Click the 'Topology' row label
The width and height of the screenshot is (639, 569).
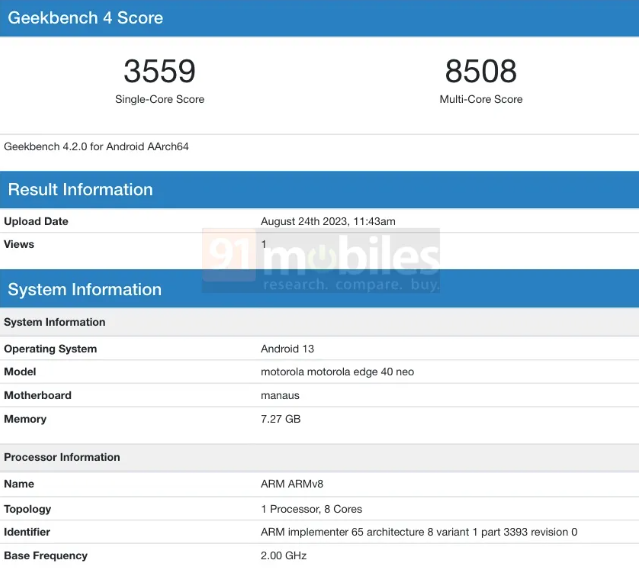point(27,509)
